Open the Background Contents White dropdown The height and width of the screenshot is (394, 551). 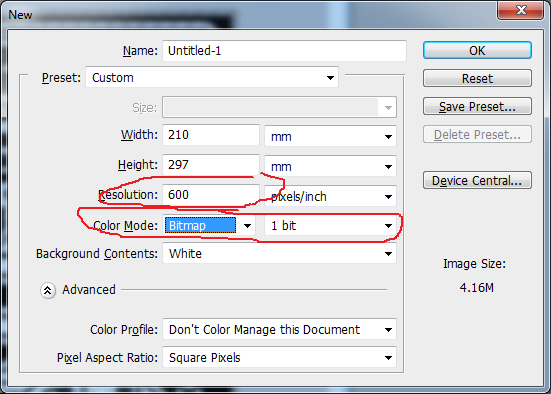point(279,253)
